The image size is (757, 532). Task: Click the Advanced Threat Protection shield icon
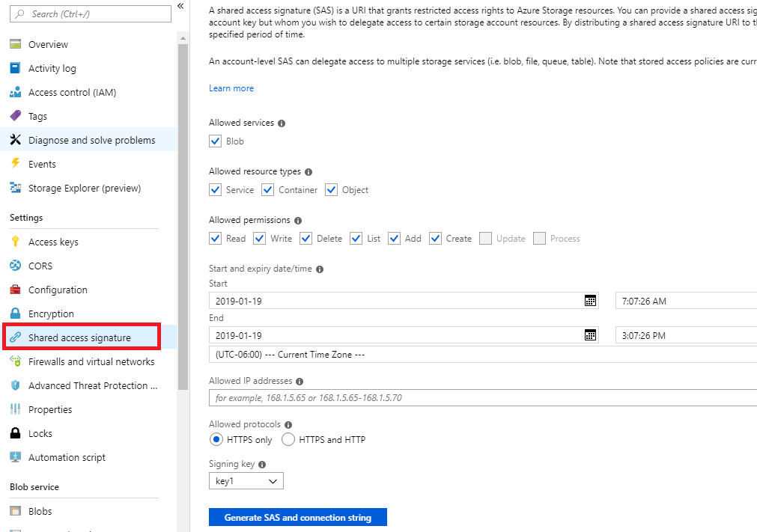point(16,385)
